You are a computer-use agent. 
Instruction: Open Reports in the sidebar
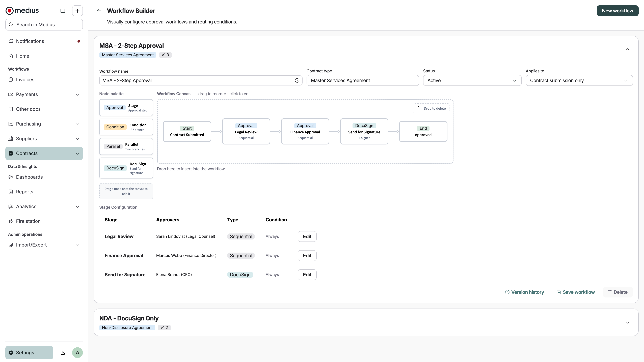[44, 192]
